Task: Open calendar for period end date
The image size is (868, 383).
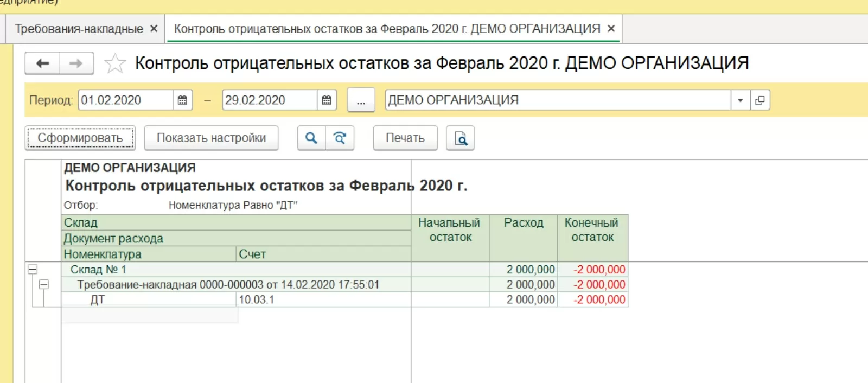Action: [x=327, y=100]
